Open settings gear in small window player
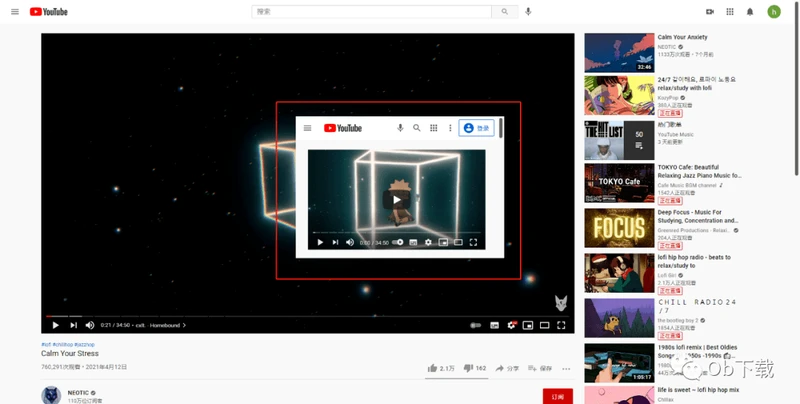Viewport: 800px width, 404px height. click(428, 242)
